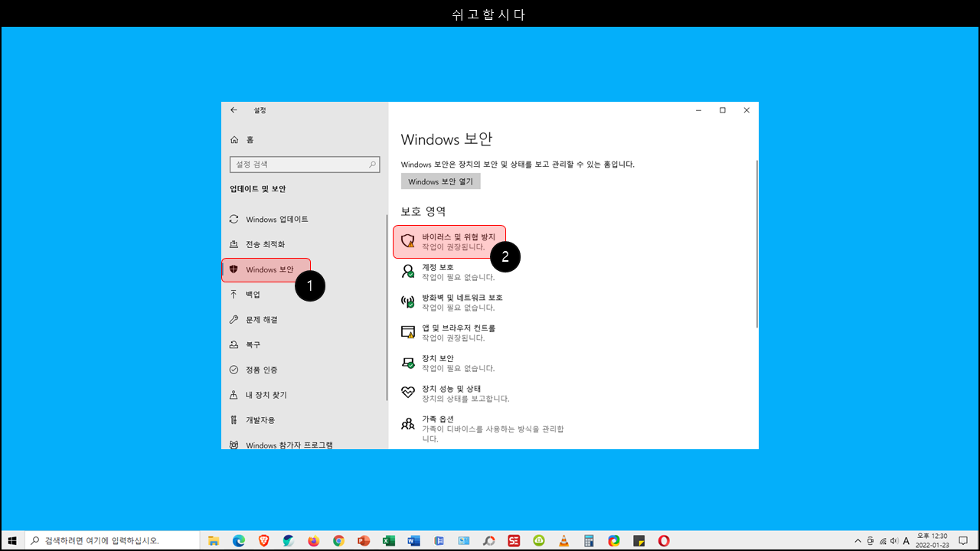Open 장치 보안 device security
Viewport: 980px width, 551px height.
[x=449, y=363]
